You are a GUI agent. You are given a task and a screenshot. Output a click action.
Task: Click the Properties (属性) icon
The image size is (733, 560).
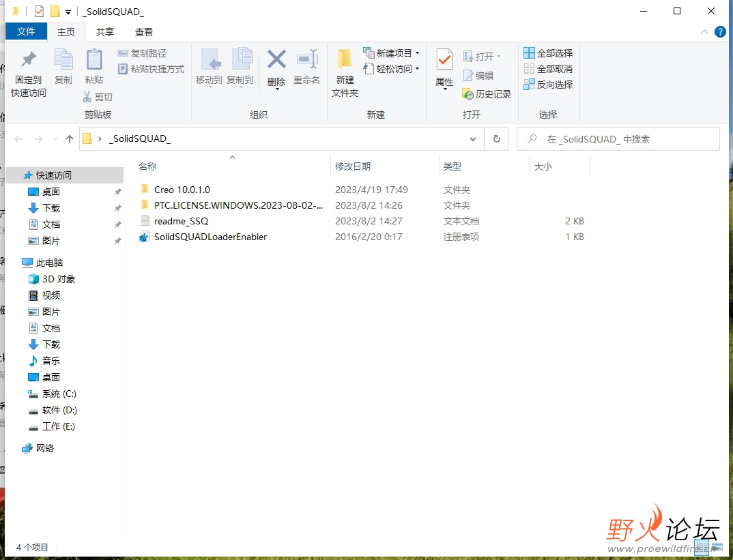444,60
